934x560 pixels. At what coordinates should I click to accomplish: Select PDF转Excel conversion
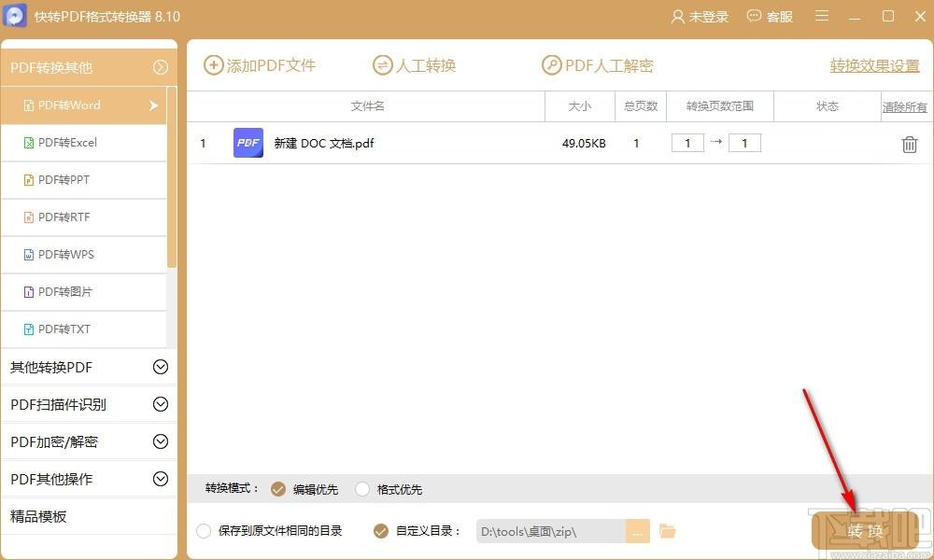(84, 143)
